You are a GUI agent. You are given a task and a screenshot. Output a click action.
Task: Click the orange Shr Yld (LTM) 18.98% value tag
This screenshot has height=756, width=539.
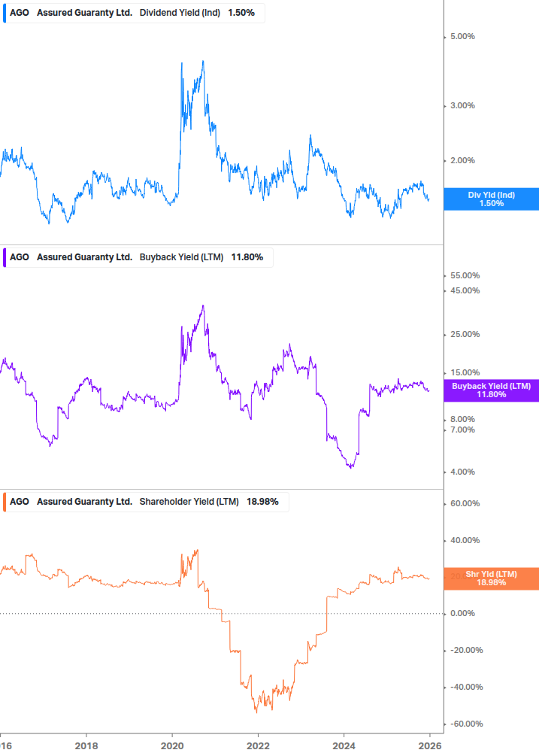click(x=492, y=578)
